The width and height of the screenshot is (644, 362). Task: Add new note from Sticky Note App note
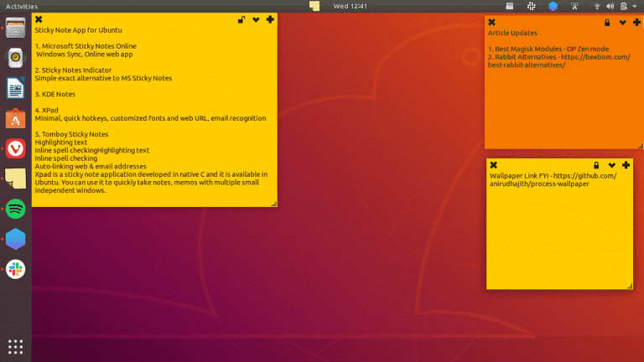click(x=270, y=19)
